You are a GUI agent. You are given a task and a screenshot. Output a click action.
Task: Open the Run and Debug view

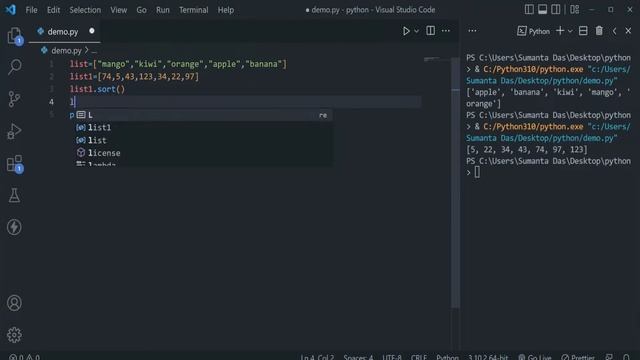tap(14, 131)
